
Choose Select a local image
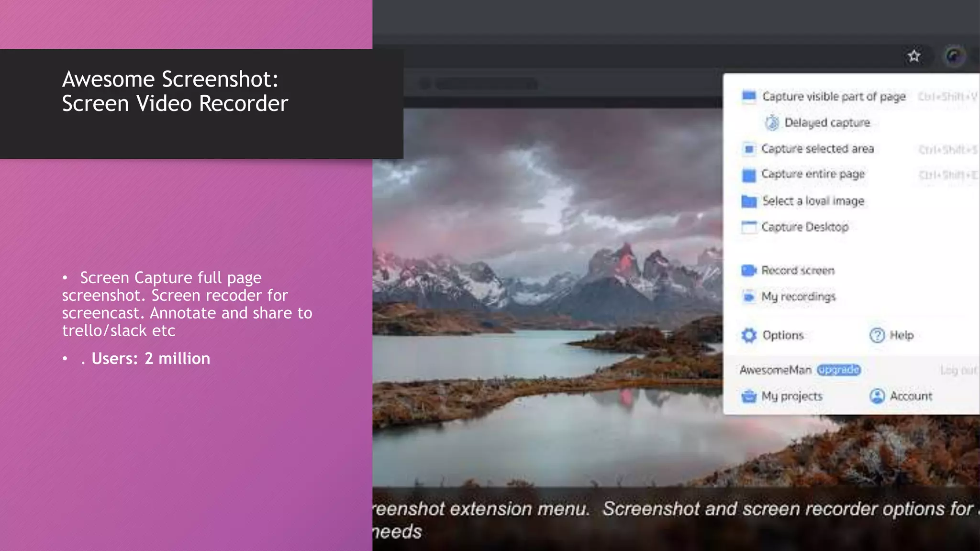coord(813,201)
